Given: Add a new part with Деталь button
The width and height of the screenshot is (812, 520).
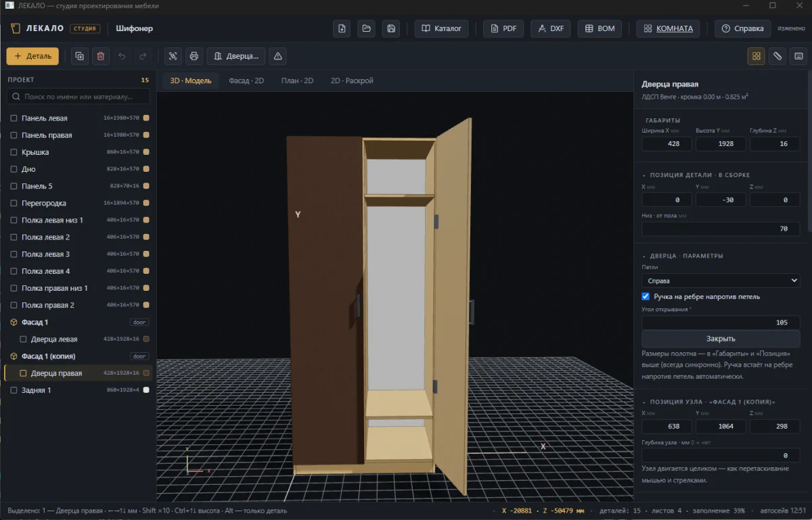Looking at the screenshot, I should [x=32, y=56].
